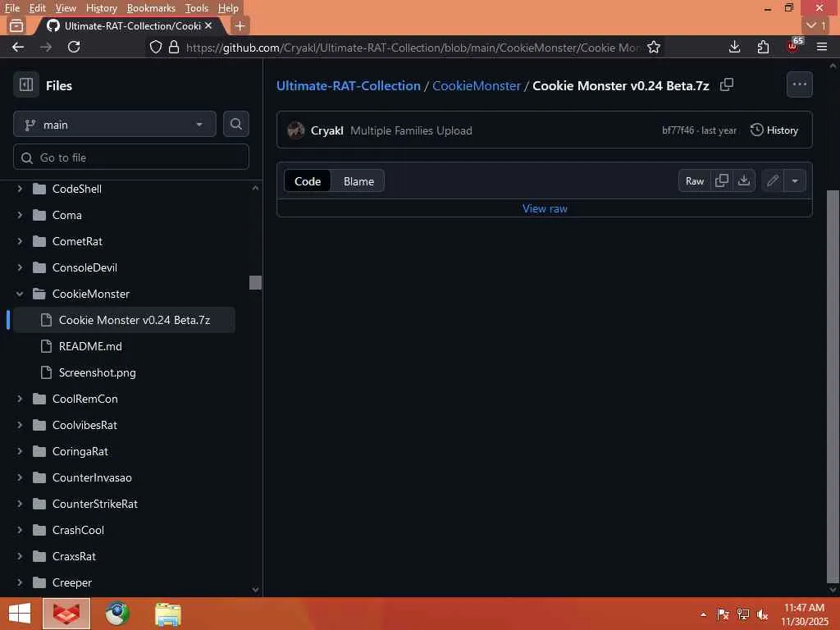Open the Multiple Families Upload commit link
This screenshot has height=630, width=840.
point(411,130)
